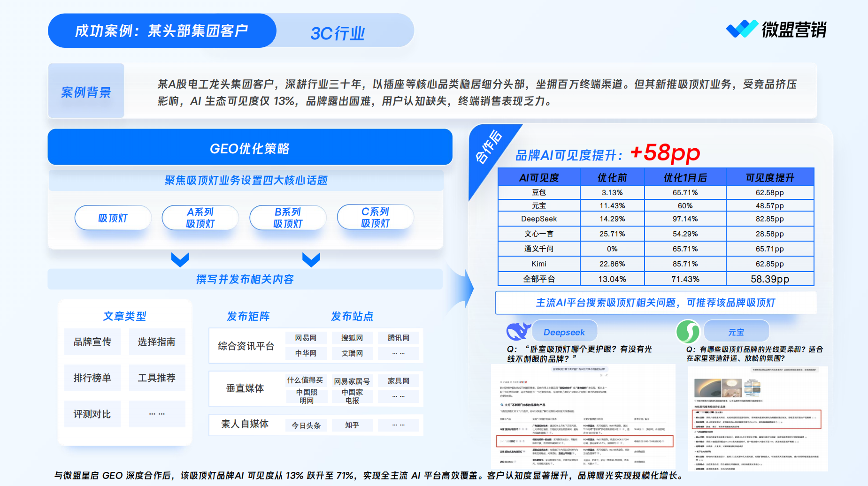Click the 腾讯网 site tag
Screen dimensions: 868x486
click(399, 338)
